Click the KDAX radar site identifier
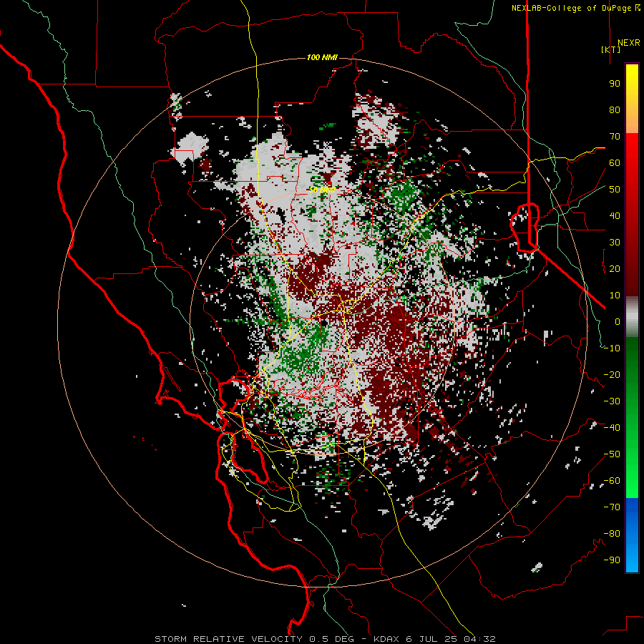The width and height of the screenshot is (644, 644). [386, 639]
